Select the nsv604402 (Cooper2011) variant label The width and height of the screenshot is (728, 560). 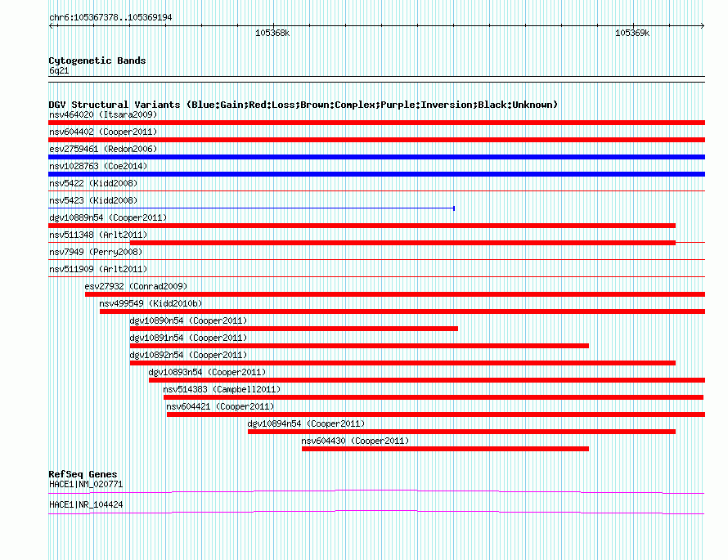tap(103, 132)
